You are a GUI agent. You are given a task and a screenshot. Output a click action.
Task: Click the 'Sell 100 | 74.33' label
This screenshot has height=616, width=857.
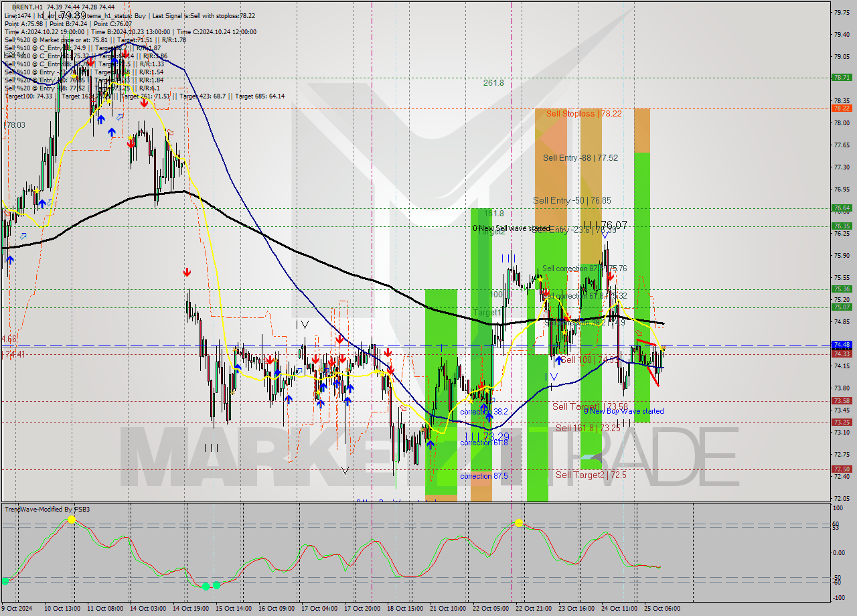[x=590, y=360]
